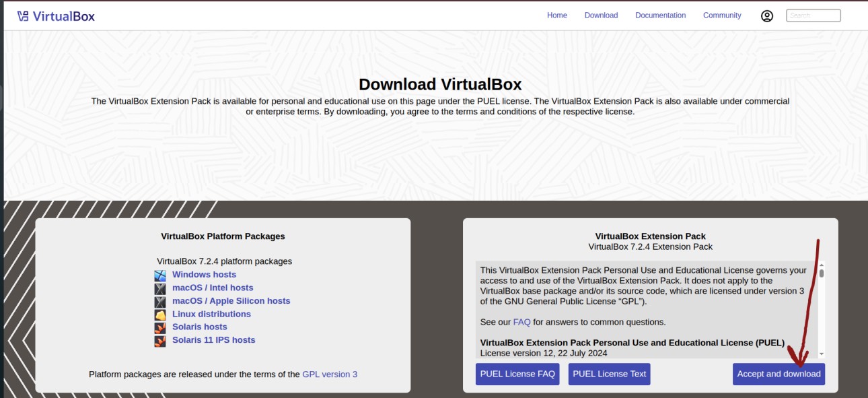Click the VirtualBox logo in header

[56, 16]
